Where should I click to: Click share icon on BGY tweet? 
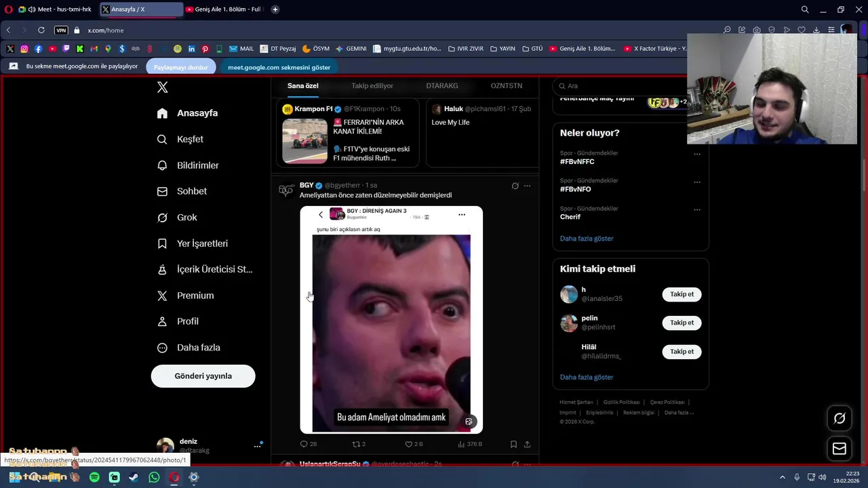(x=527, y=444)
